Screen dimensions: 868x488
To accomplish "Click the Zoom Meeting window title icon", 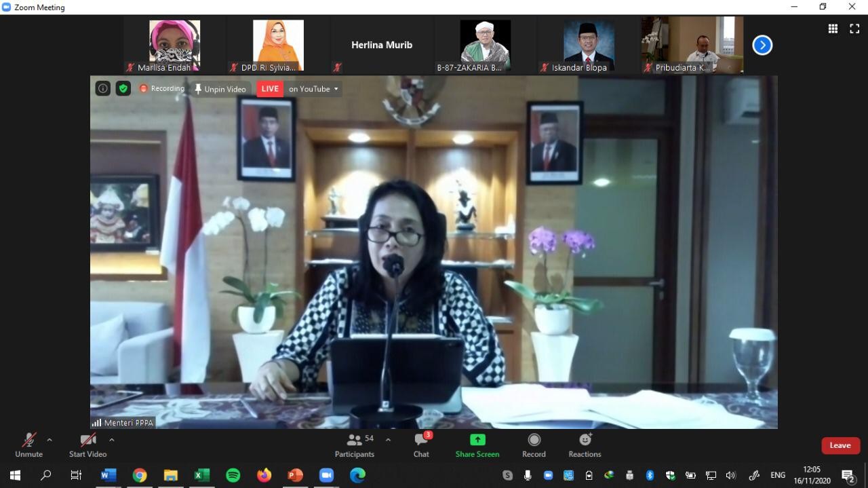I will (7, 7).
